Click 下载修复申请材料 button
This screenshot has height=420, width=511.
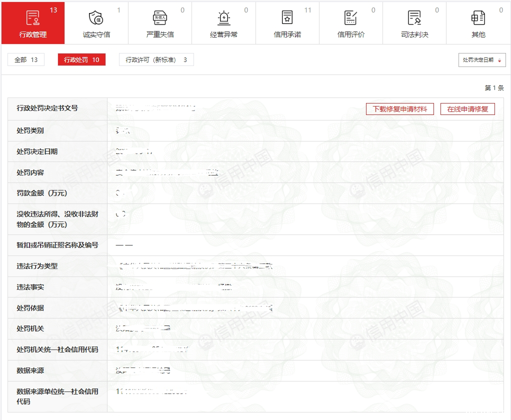click(400, 109)
